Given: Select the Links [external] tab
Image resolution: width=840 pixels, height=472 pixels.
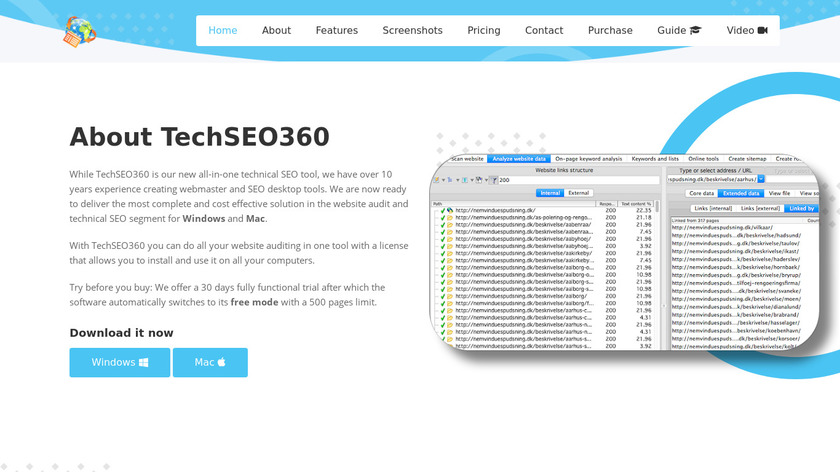Looking at the screenshot, I should (760, 208).
